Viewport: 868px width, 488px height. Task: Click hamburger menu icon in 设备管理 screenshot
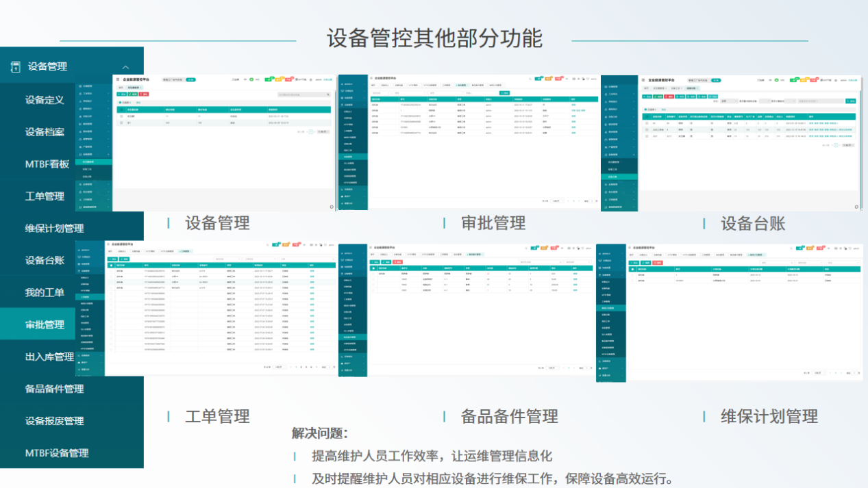(x=117, y=79)
